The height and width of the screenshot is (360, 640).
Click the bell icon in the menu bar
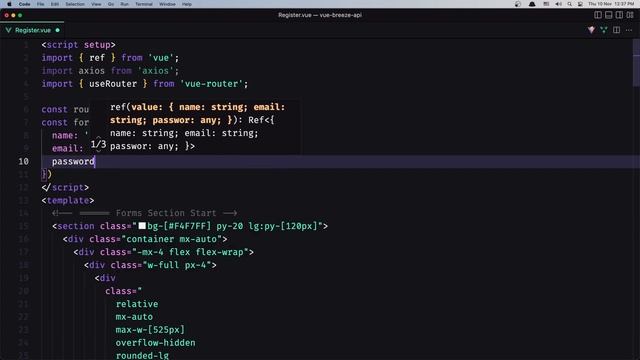point(532,4)
